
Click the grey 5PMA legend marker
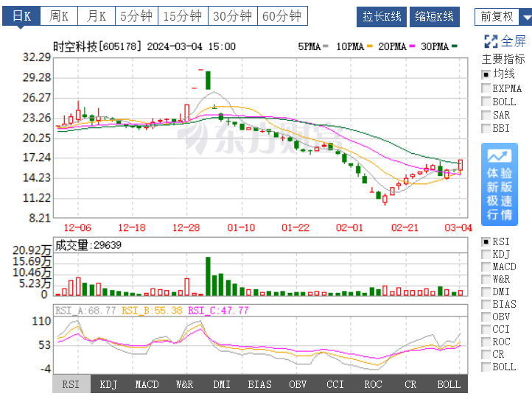pyautogui.click(x=326, y=46)
